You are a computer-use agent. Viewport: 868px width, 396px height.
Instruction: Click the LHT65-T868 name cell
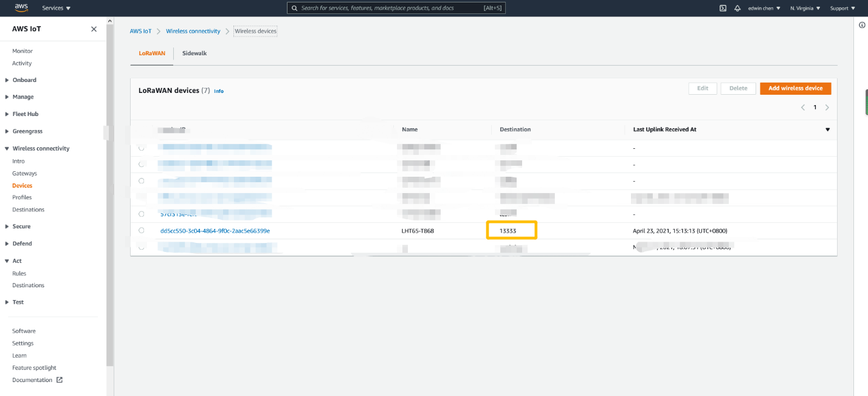point(418,231)
